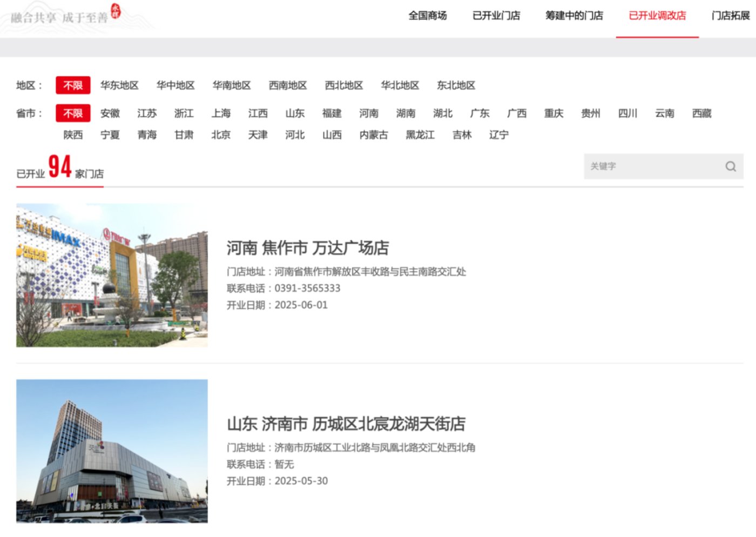Image resolution: width=756 pixels, height=537 pixels.
Task: Open the 全国商场 menu item
Action: 427,16
